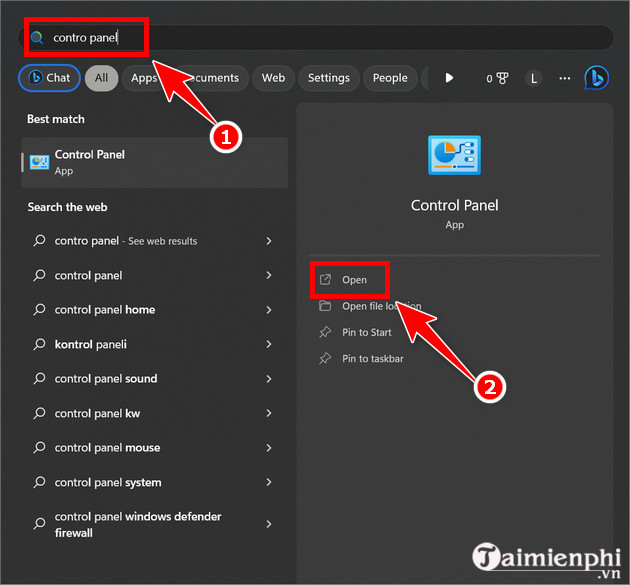Click the three-dot more options icon
The image size is (630, 585).
pyautogui.click(x=565, y=78)
